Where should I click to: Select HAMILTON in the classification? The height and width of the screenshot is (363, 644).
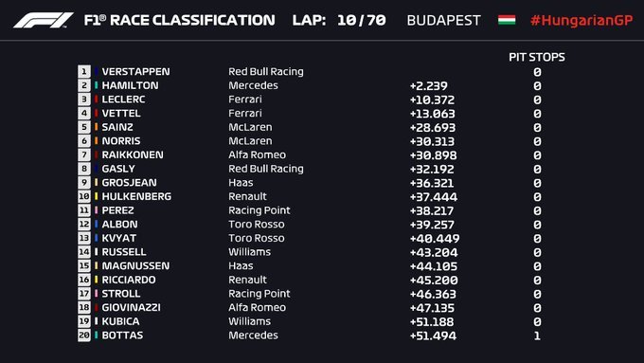click(x=130, y=85)
